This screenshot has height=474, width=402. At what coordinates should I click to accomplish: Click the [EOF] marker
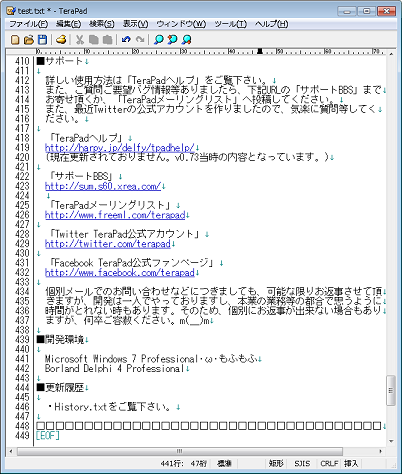(x=48, y=436)
